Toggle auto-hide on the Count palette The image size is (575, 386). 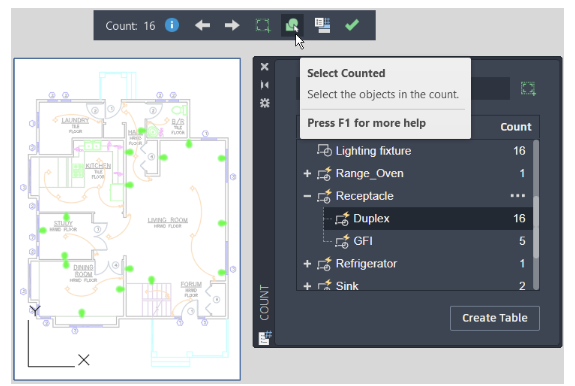(264, 85)
